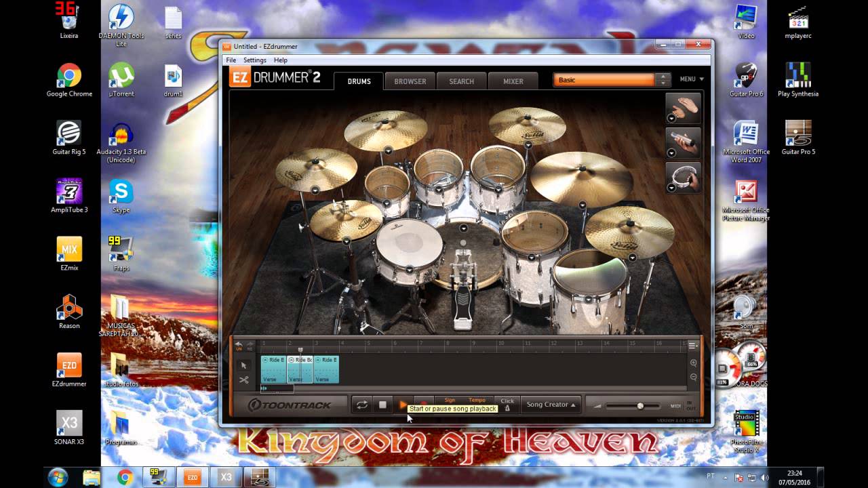Step to the next preset with the up arrow
Screen dimensions: 868x488
(663, 77)
